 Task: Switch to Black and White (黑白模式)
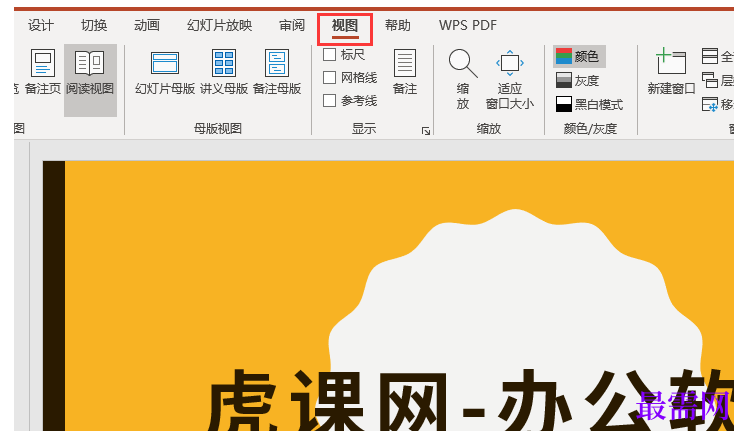click(590, 104)
